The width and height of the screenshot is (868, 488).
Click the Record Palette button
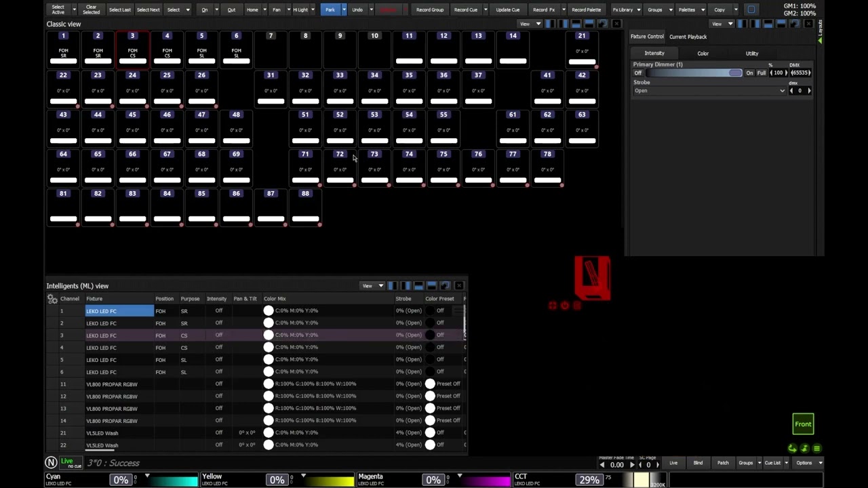coord(586,9)
